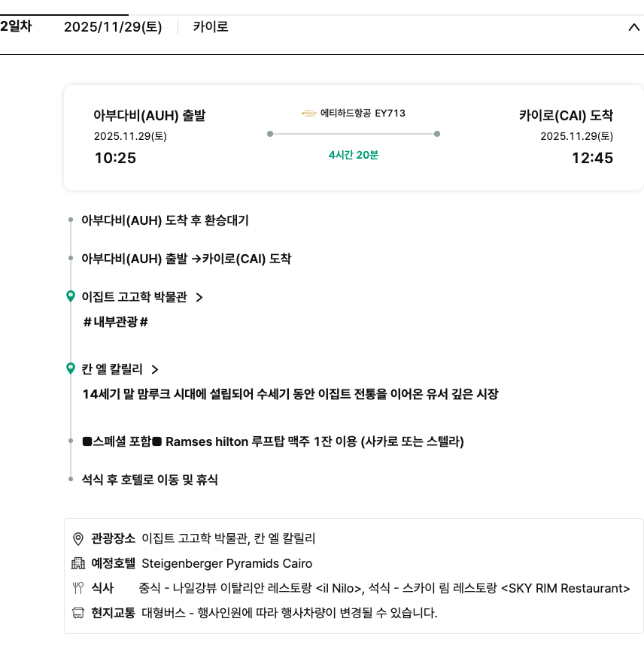Open 칸 엘 칼릴리 details link
The height and width of the screenshot is (664, 644).
(112, 369)
